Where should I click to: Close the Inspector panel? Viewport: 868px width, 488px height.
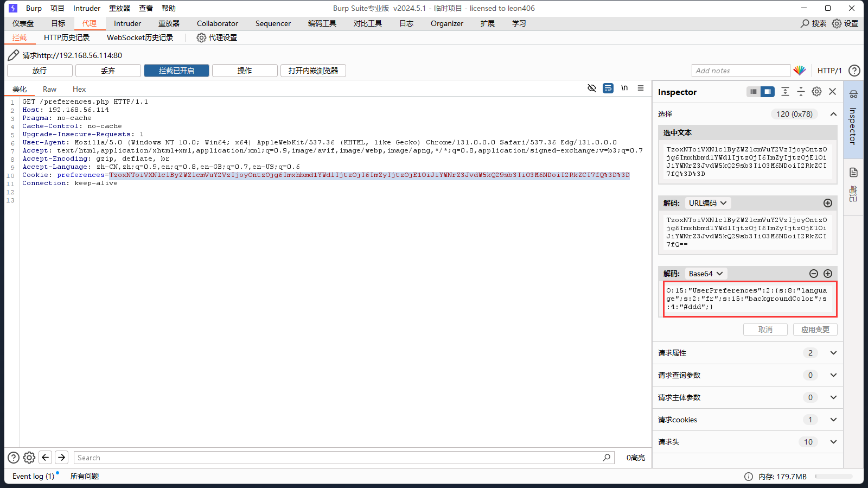[x=833, y=92]
